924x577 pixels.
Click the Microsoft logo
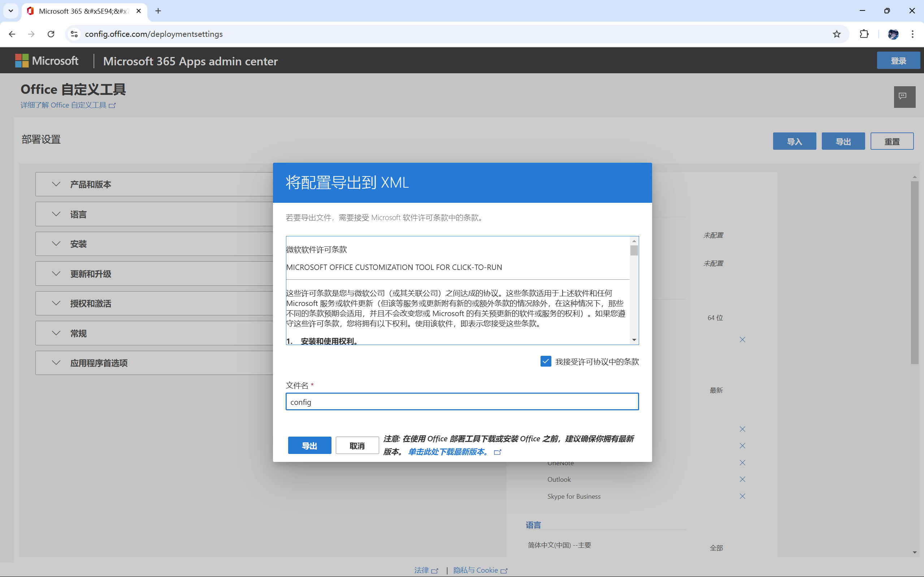[x=47, y=61]
